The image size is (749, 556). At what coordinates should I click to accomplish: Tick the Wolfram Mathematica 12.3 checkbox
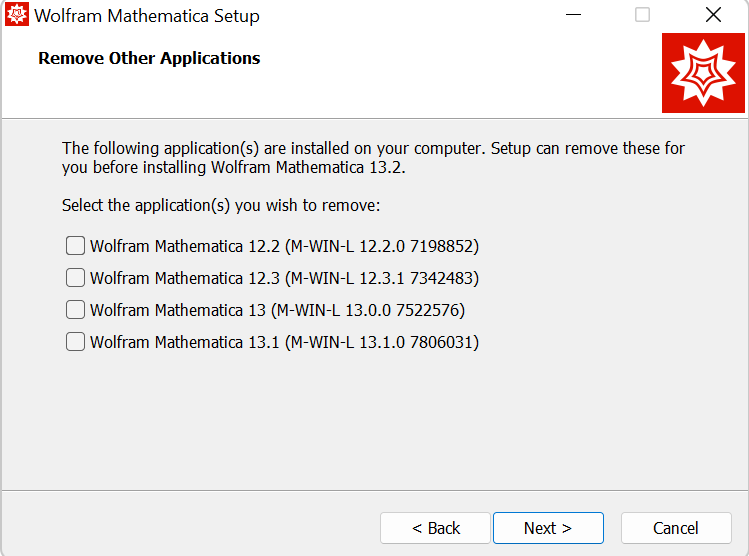75,278
